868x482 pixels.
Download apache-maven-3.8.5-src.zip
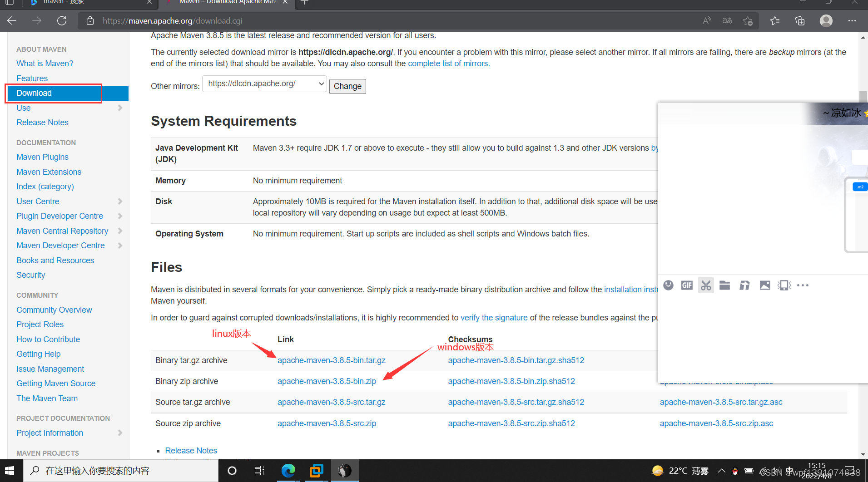327,423
